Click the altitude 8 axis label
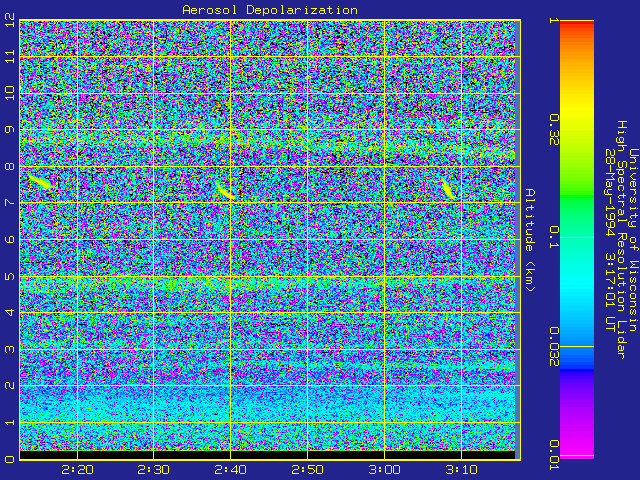 point(10,166)
